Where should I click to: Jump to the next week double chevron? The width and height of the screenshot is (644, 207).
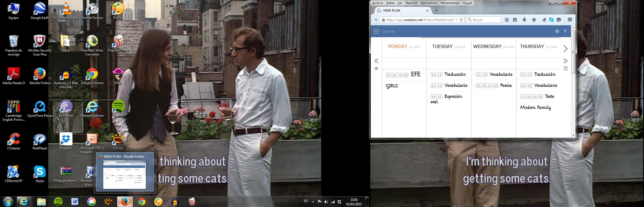click(x=565, y=61)
